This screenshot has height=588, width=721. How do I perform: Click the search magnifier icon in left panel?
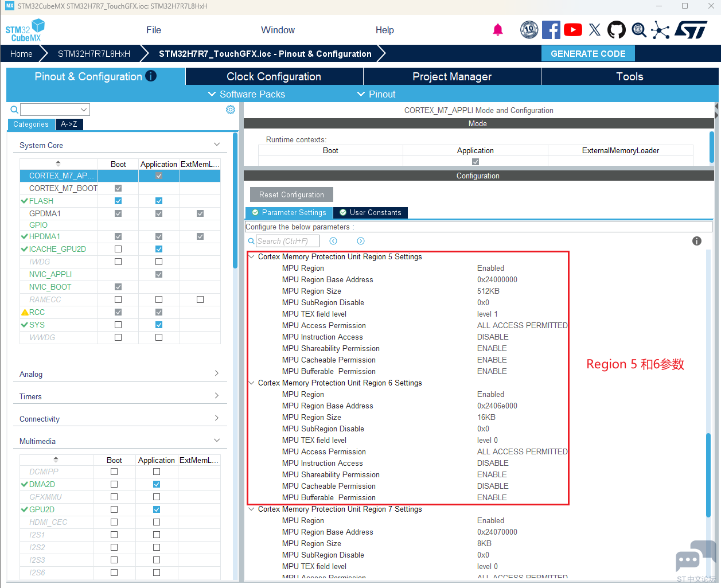click(x=14, y=110)
